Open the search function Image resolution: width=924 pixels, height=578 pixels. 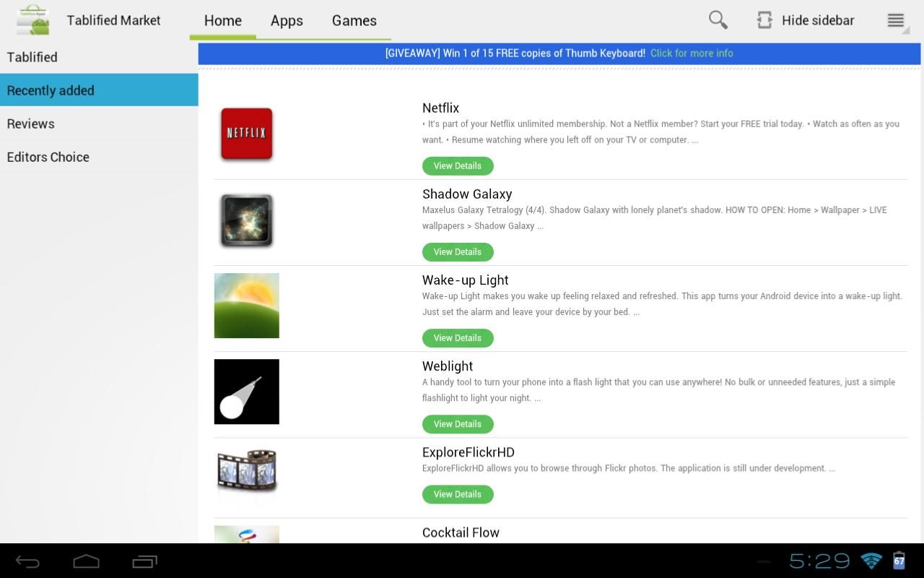tap(717, 20)
